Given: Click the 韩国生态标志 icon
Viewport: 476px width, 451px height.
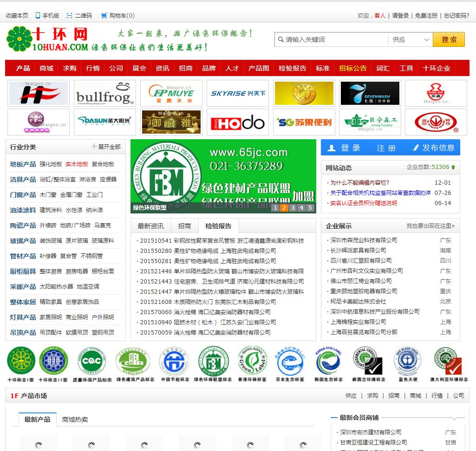Looking at the screenshot, I should (x=329, y=364).
